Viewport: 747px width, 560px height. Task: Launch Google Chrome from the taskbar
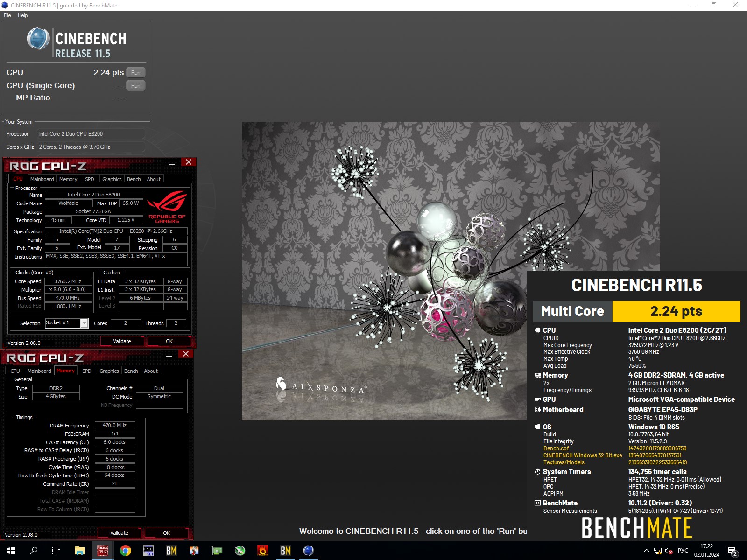coord(126,551)
